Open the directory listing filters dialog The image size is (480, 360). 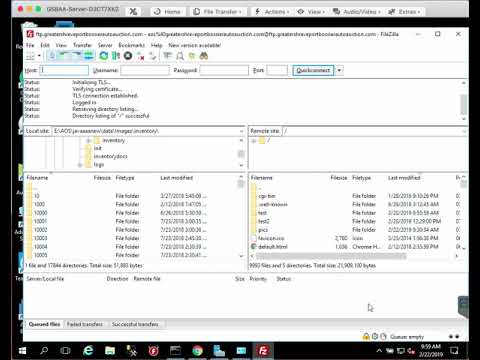(x=167, y=56)
